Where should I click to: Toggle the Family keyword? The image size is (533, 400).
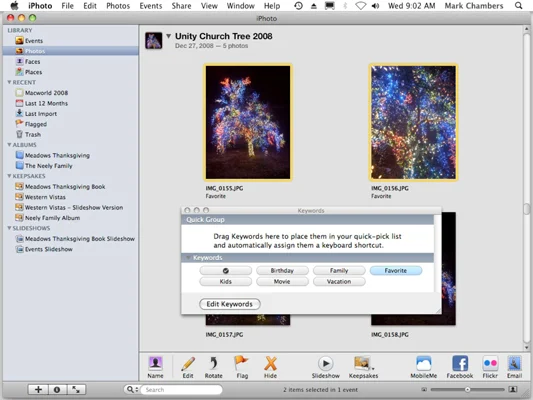pos(339,271)
